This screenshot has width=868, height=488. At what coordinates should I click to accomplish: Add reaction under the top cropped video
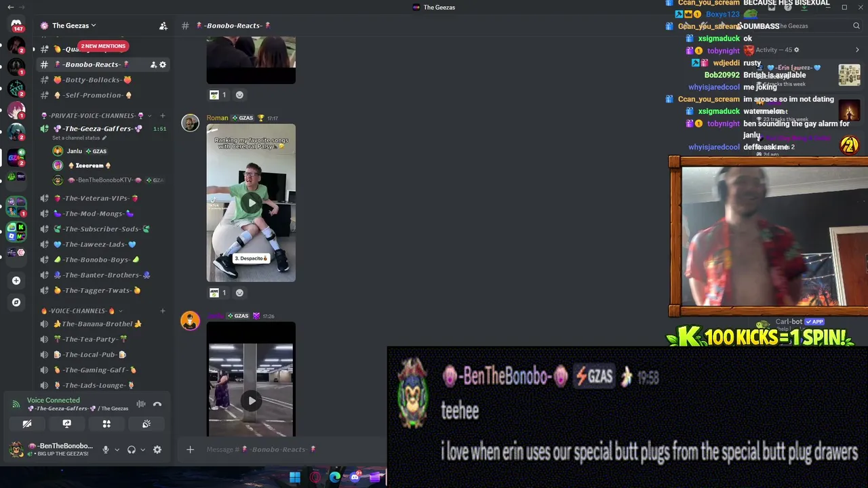pos(239,95)
